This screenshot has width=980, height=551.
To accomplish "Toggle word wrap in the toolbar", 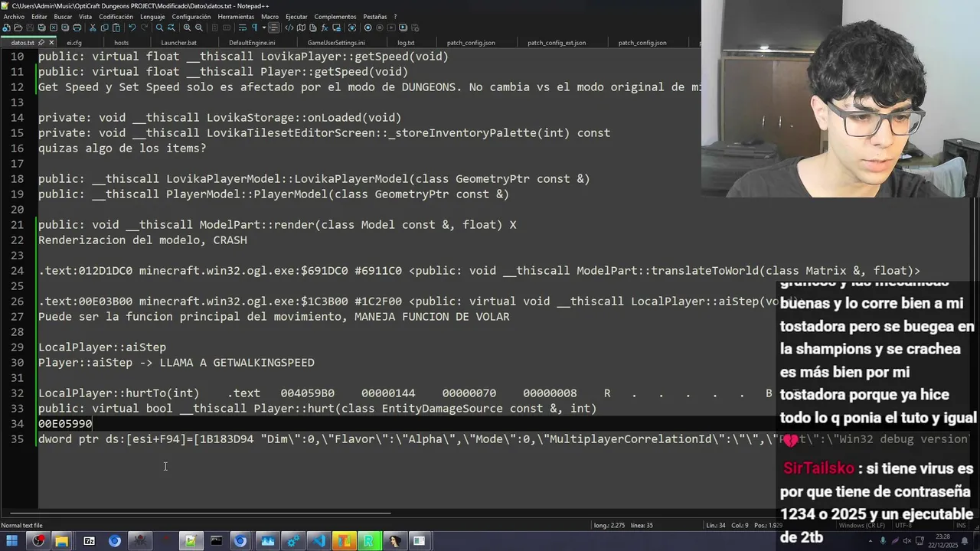I will pyautogui.click(x=242, y=28).
